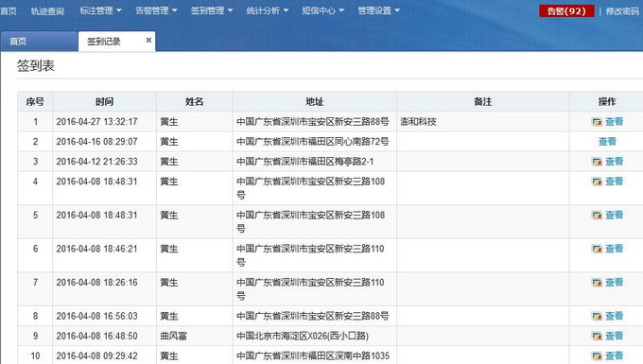Open the 统计分析 dropdown
Viewport: 643px width, 364px height.
click(268, 10)
